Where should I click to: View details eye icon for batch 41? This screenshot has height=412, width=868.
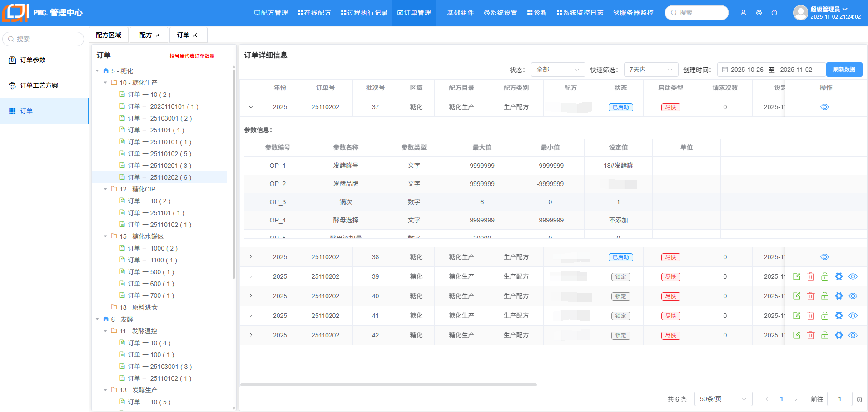(x=853, y=316)
